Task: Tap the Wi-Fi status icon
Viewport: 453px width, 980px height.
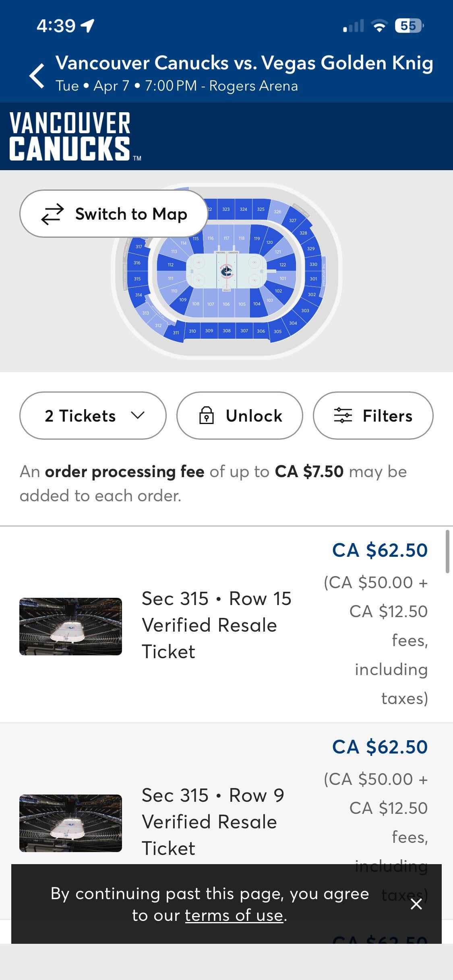Action: tap(379, 26)
